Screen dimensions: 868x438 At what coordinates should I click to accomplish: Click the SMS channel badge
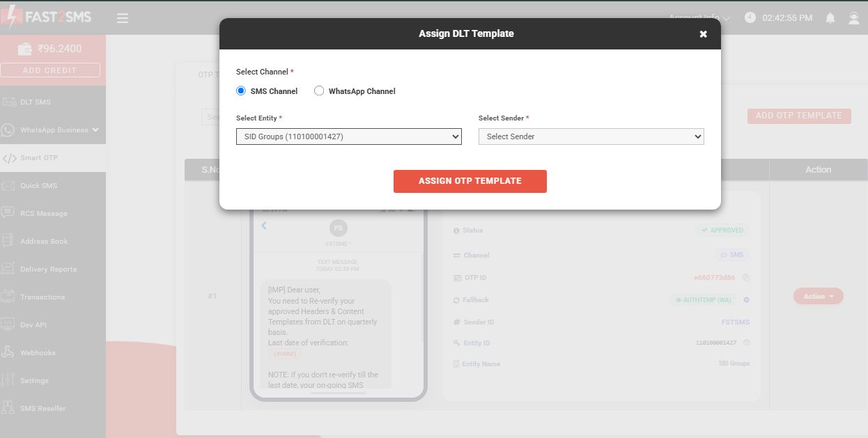732,255
